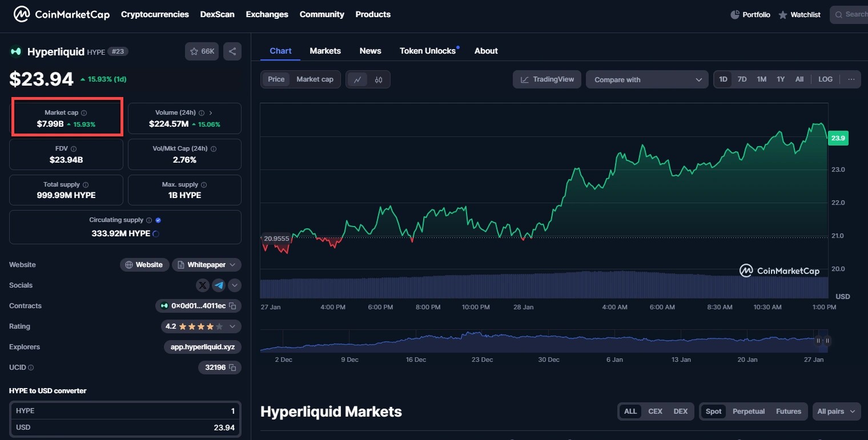Select the line chart icon
This screenshot has width=868, height=440.
357,79
